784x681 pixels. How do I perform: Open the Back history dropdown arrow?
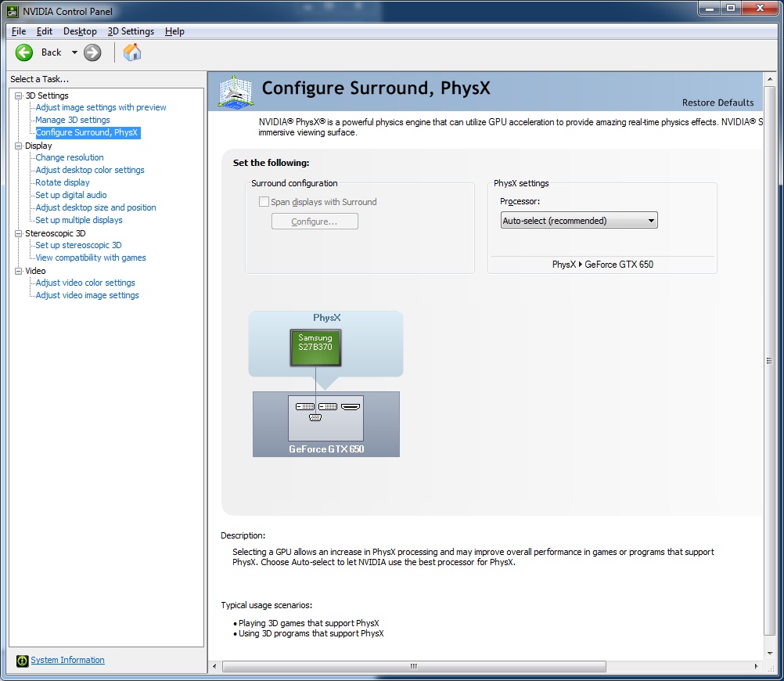point(74,52)
